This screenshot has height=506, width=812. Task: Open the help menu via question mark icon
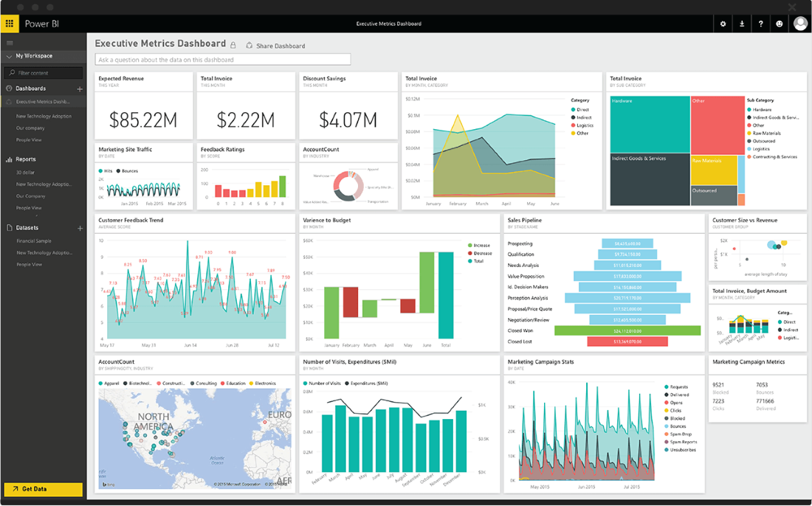coord(760,24)
